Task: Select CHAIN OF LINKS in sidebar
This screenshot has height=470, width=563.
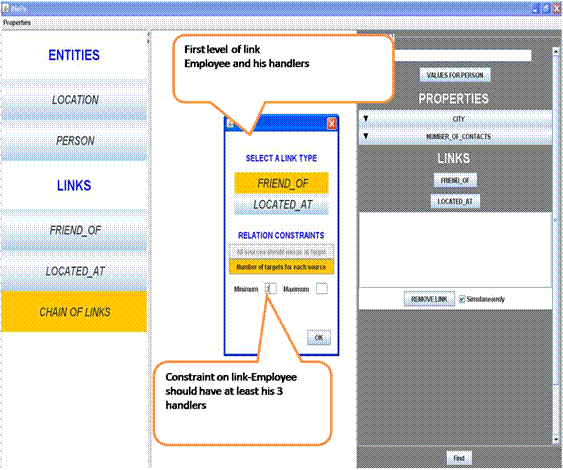Action: [x=74, y=312]
